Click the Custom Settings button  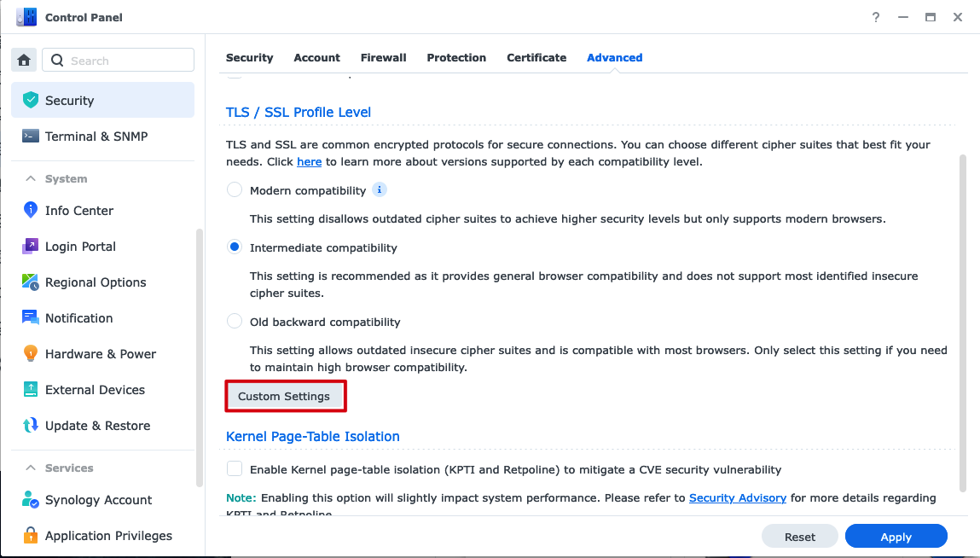pos(284,396)
